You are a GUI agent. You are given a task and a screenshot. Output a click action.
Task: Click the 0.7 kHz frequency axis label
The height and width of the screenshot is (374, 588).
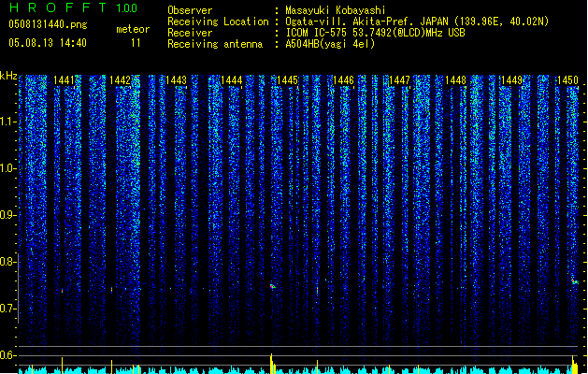click(7, 309)
